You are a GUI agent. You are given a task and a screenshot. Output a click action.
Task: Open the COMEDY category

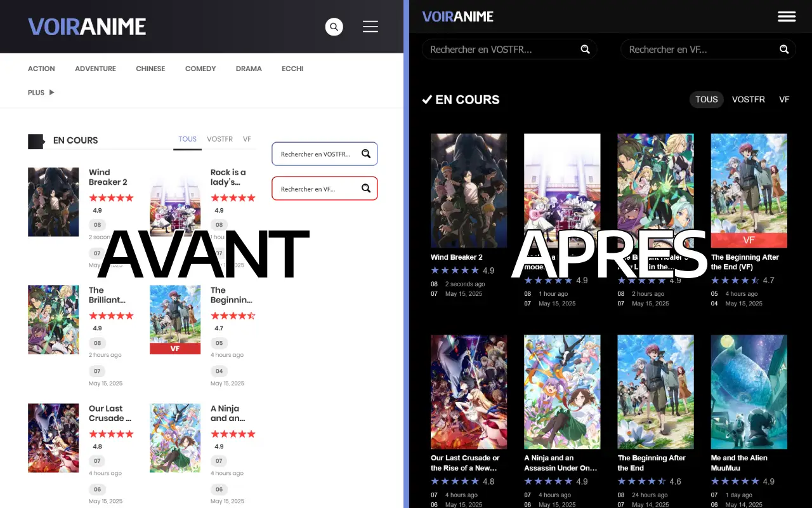(200, 69)
